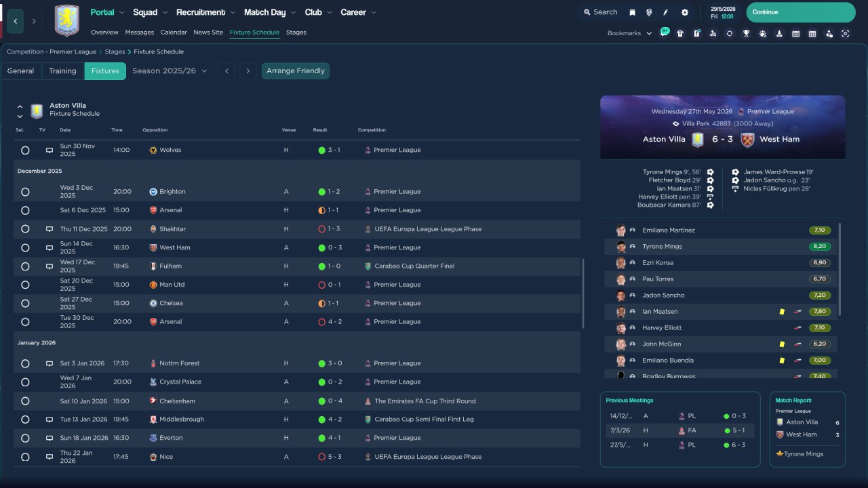Open the Calendar sub-tab
The image size is (868, 488).
tap(174, 33)
